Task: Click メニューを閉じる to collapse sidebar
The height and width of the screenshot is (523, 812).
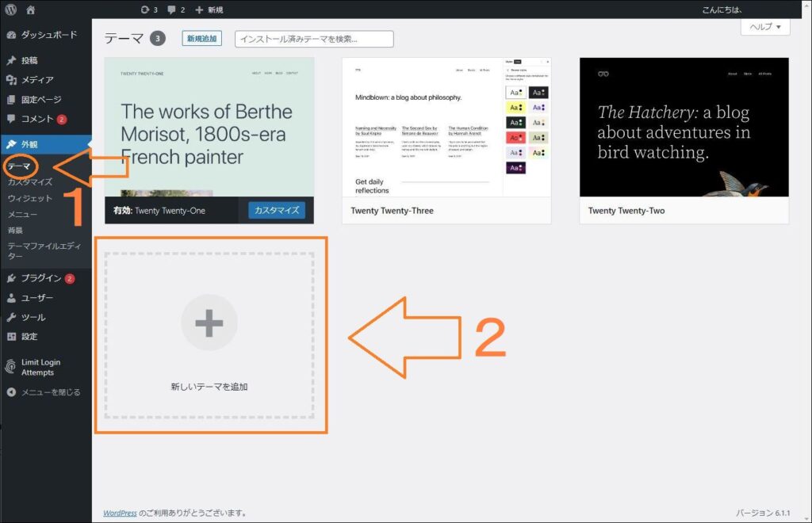Action: 51,392
